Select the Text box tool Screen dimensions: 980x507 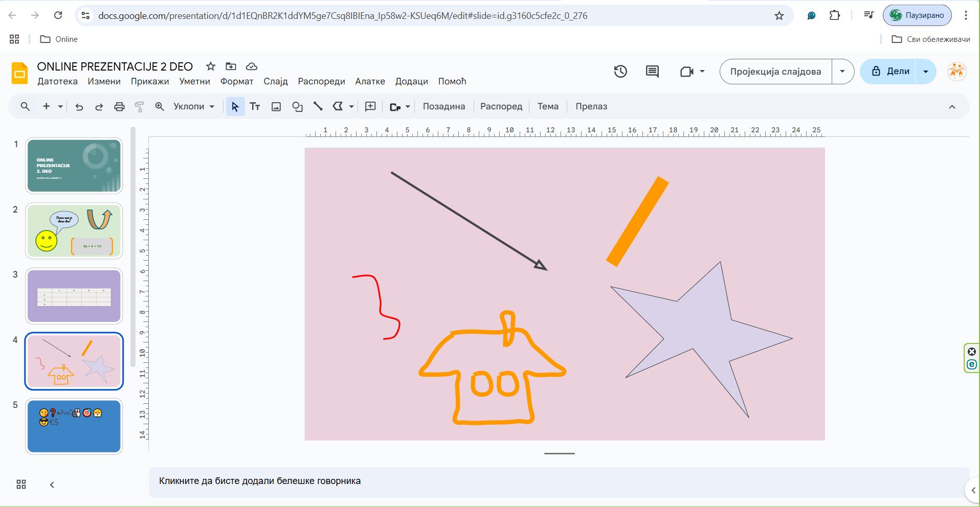coord(255,107)
